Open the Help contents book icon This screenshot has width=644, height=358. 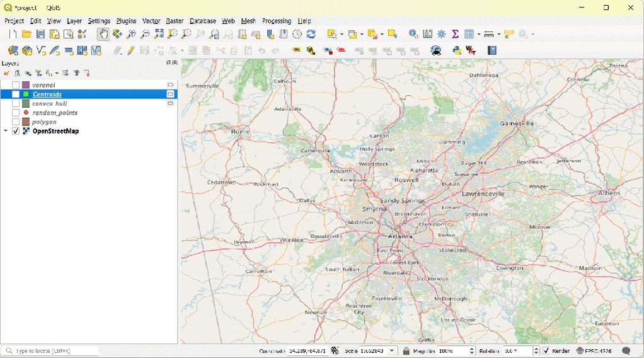click(492, 50)
